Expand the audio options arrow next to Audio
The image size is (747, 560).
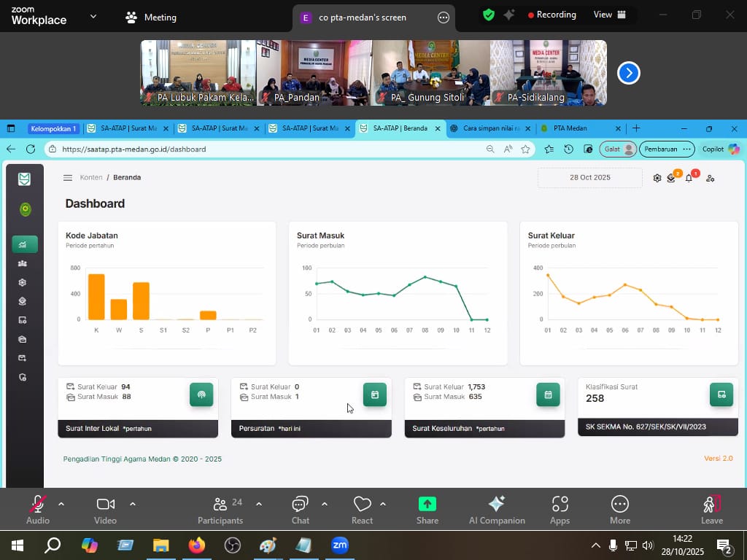61,504
